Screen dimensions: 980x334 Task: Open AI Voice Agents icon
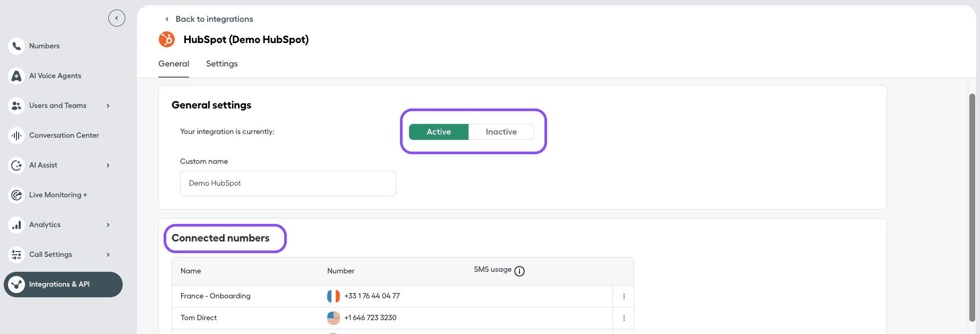click(x=17, y=76)
